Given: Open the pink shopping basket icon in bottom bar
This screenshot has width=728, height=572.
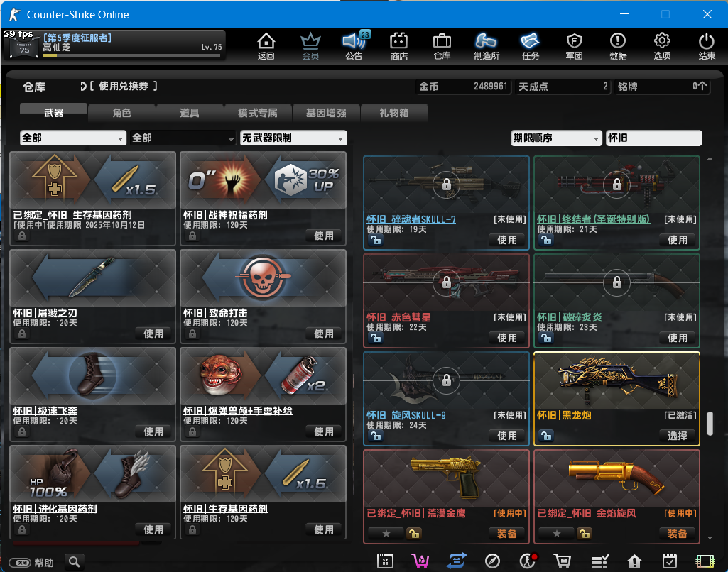Looking at the screenshot, I should (x=420, y=561).
